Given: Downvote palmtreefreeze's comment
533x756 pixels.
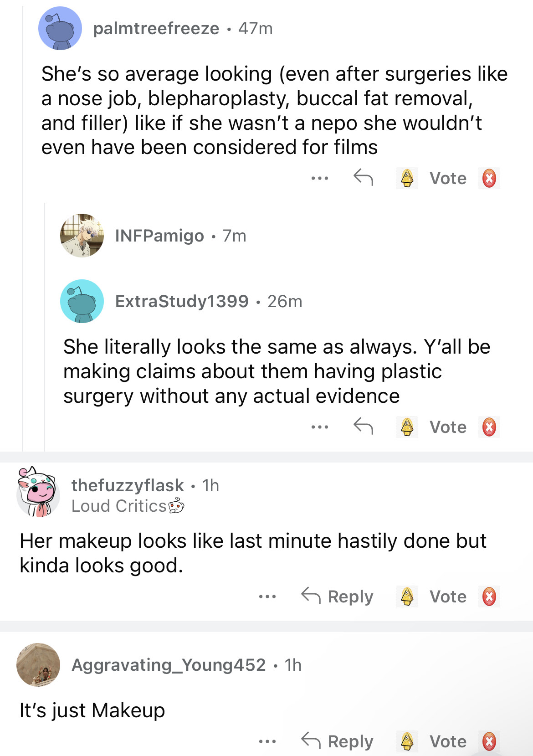Looking at the screenshot, I should click(x=489, y=178).
